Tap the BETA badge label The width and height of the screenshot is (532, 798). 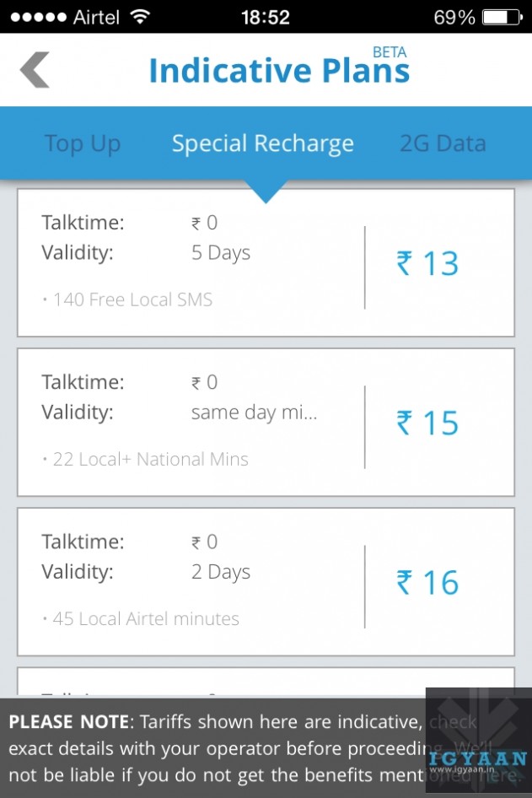click(389, 52)
